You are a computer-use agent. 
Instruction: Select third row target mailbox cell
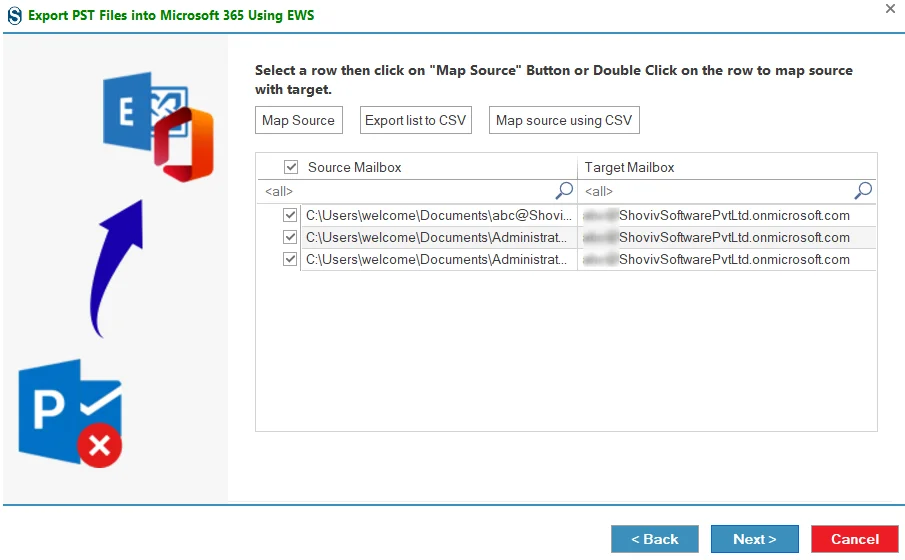tap(727, 259)
